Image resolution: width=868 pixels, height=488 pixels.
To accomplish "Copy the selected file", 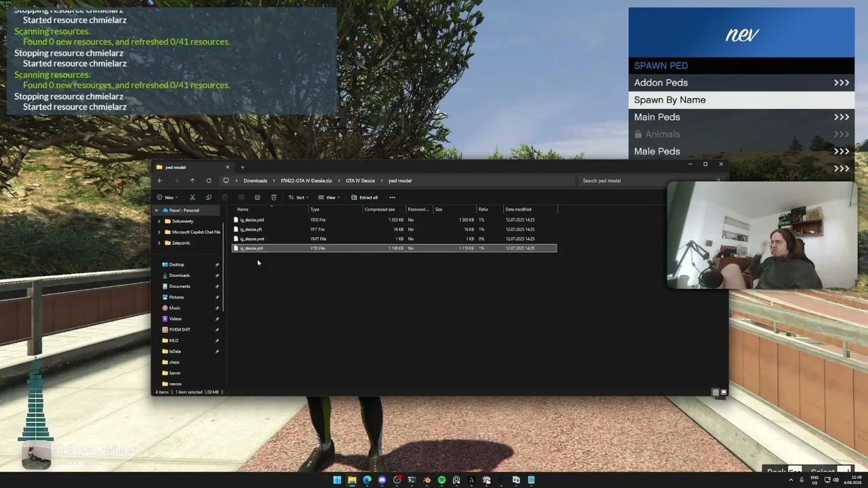I will point(208,197).
